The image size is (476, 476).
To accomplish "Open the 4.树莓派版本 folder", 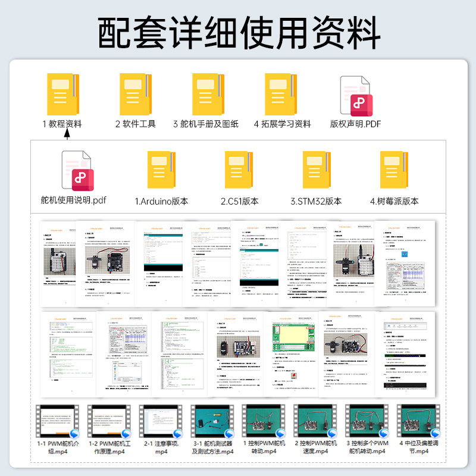I will pyautogui.click(x=394, y=170).
